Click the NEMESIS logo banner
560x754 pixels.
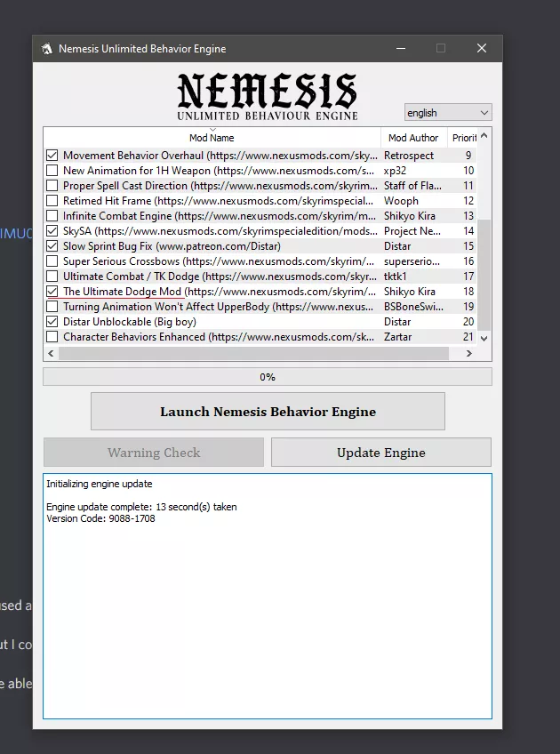click(268, 96)
